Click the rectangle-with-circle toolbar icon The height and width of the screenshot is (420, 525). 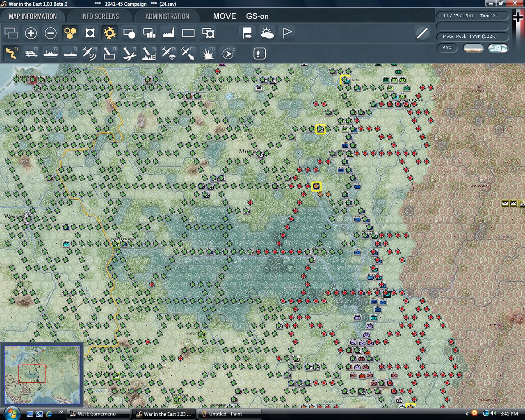pos(129,33)
